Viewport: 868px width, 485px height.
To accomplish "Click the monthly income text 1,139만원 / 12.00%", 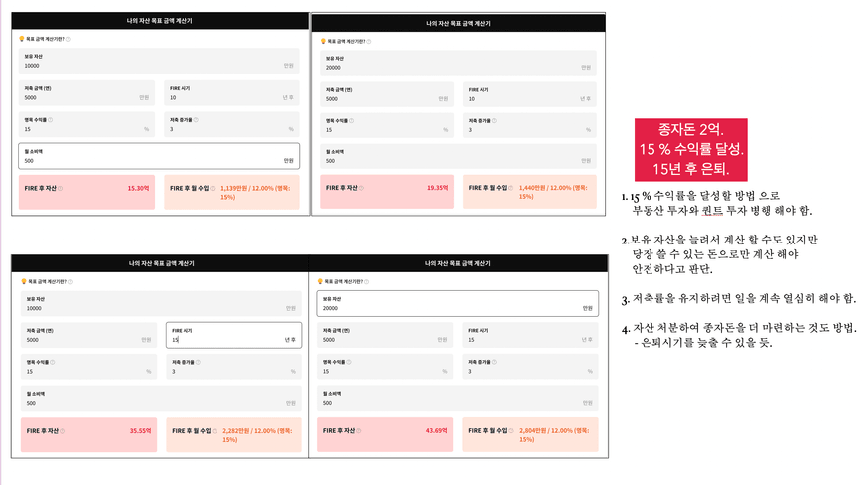I will (247, 189).
